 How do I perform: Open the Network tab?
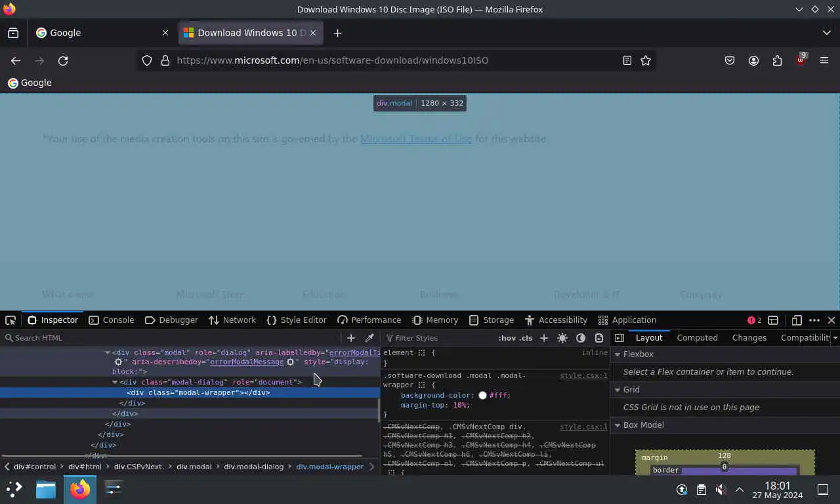click(x=232, y=320)
